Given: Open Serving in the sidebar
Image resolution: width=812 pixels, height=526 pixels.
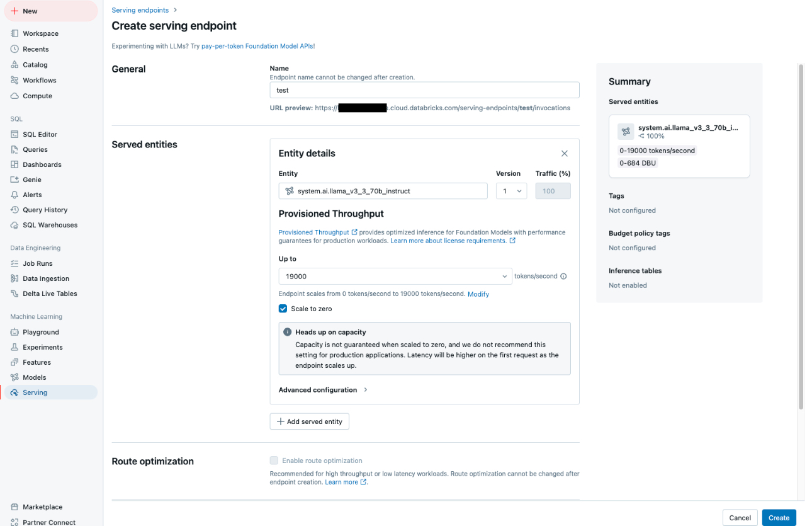Looking at the screenshot, I should [50, 392].
